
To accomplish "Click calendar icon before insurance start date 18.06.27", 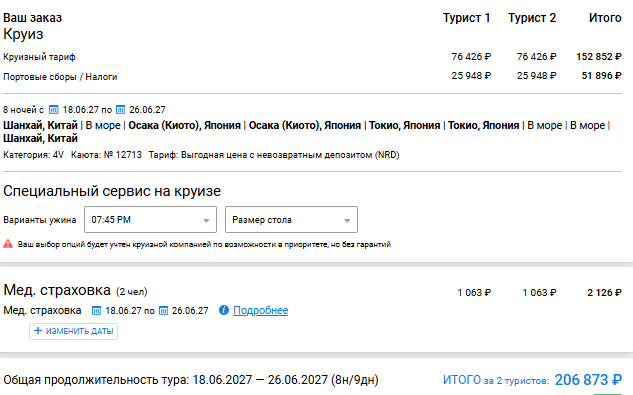I will pyautogui.click(x=96, y=311).
